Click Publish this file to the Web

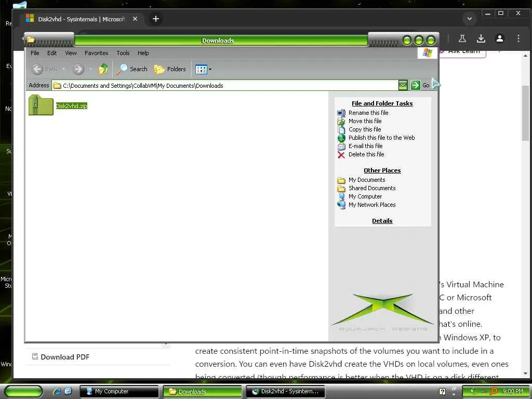point(381,138)
